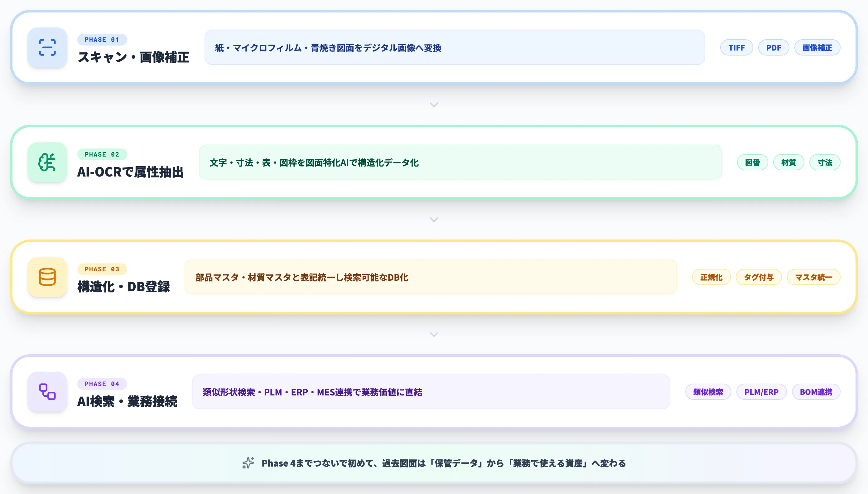Image resolution: width=868 pixels, height=494 pixels.
Task: Click the PDF button
Action: pyautogui.click(x=774, y=47)
